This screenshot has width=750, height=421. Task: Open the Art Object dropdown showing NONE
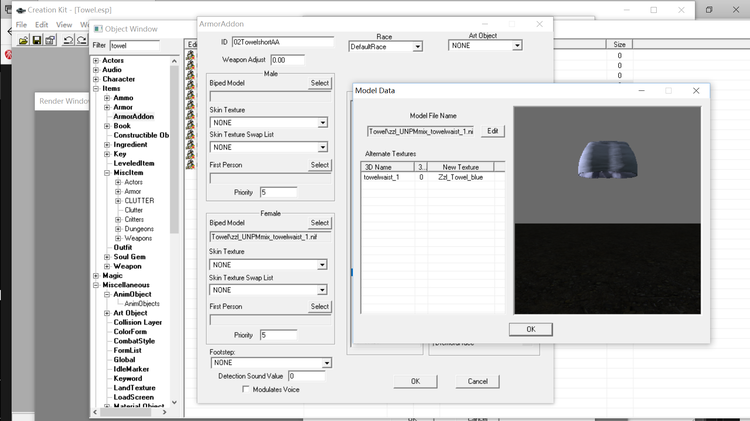coord(517,45)
